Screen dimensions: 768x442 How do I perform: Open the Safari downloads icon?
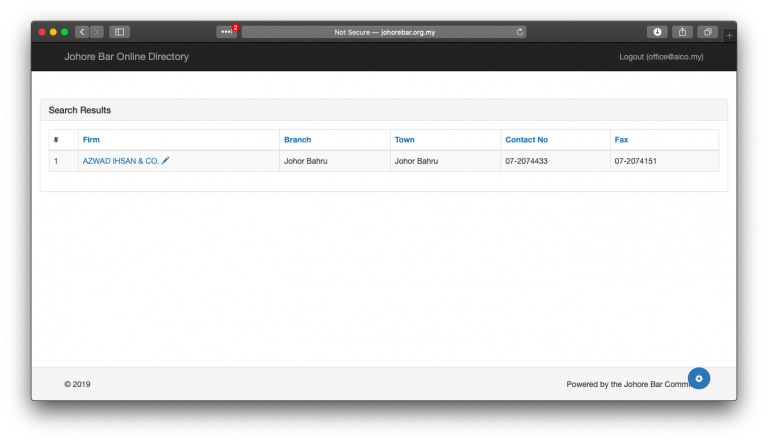(x=657, y=32)
